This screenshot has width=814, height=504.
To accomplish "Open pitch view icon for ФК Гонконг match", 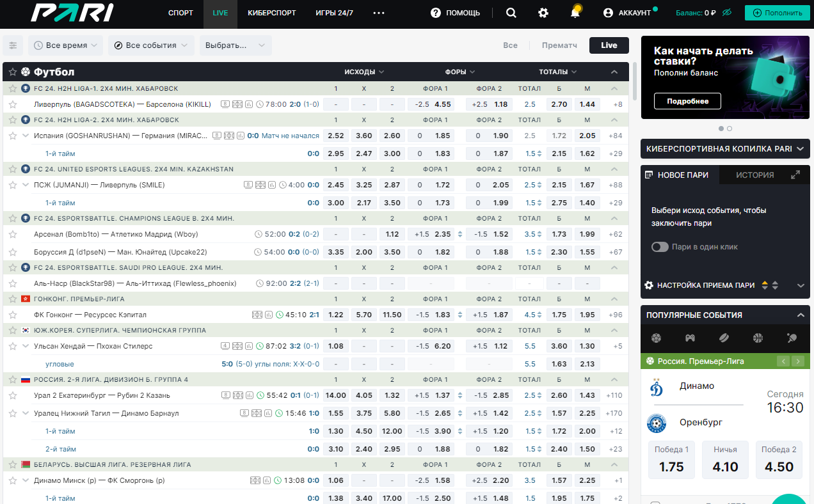I will [257, 315].
